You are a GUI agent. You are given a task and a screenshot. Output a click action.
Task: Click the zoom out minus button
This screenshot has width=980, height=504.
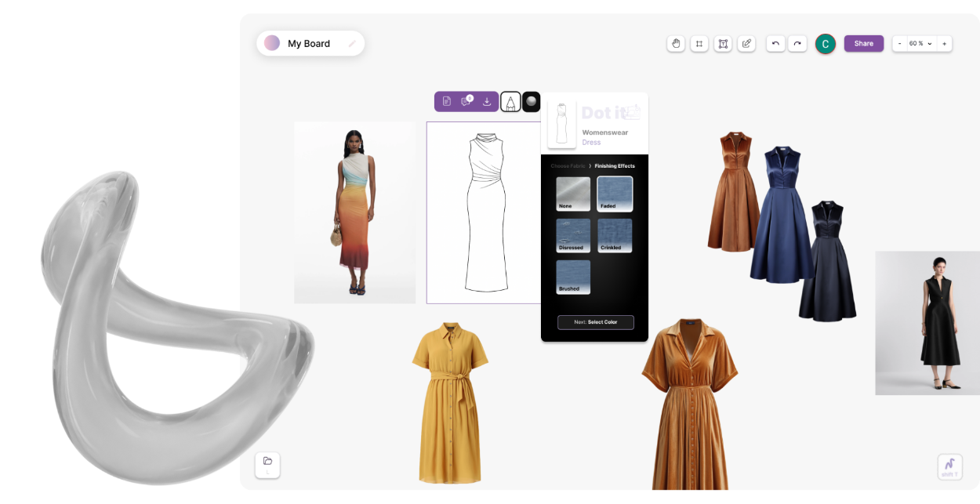click(899, 44)
